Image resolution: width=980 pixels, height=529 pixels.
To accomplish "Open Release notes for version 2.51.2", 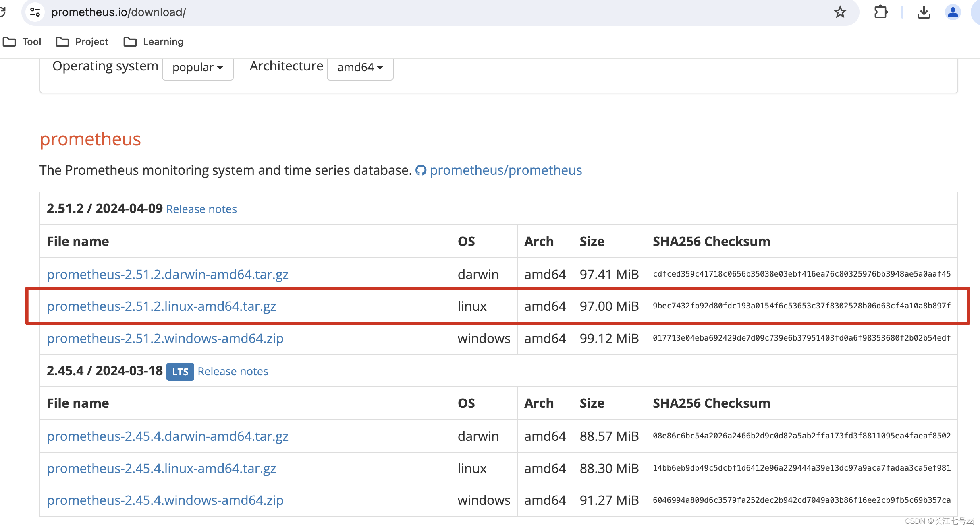I will [x=201, y=209].
